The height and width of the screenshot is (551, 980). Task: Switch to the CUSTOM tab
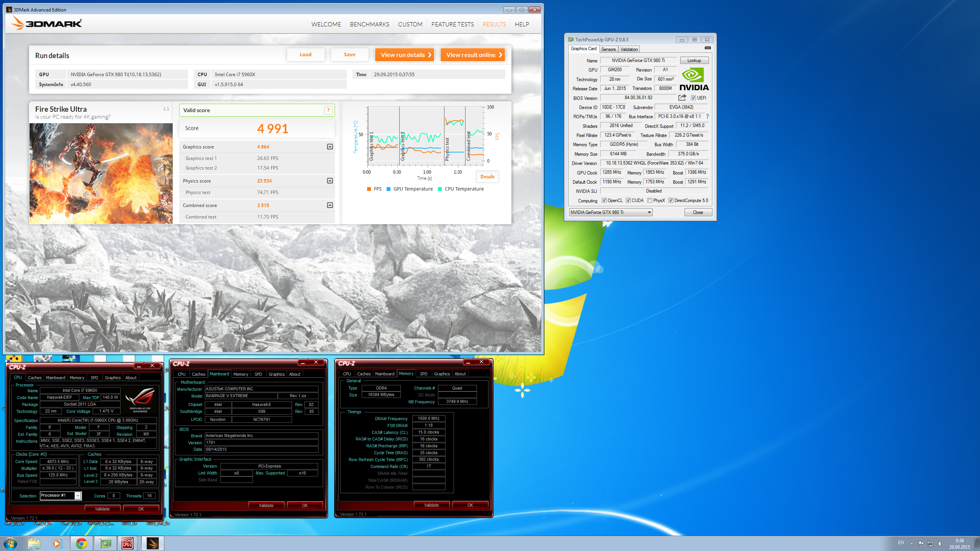410,24
